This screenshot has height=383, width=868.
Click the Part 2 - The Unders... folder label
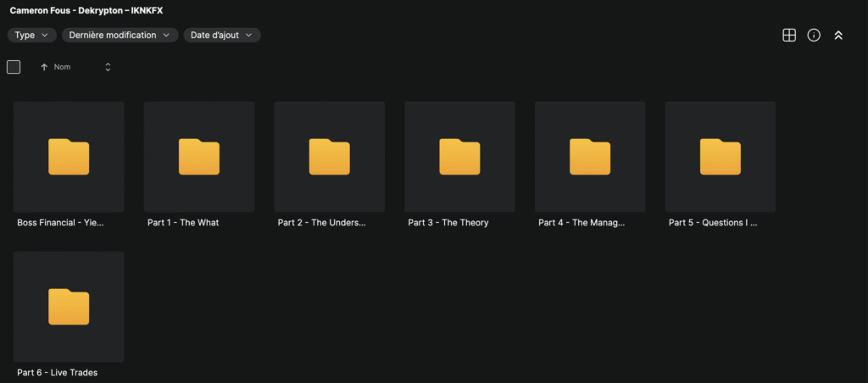pos(322,223)
